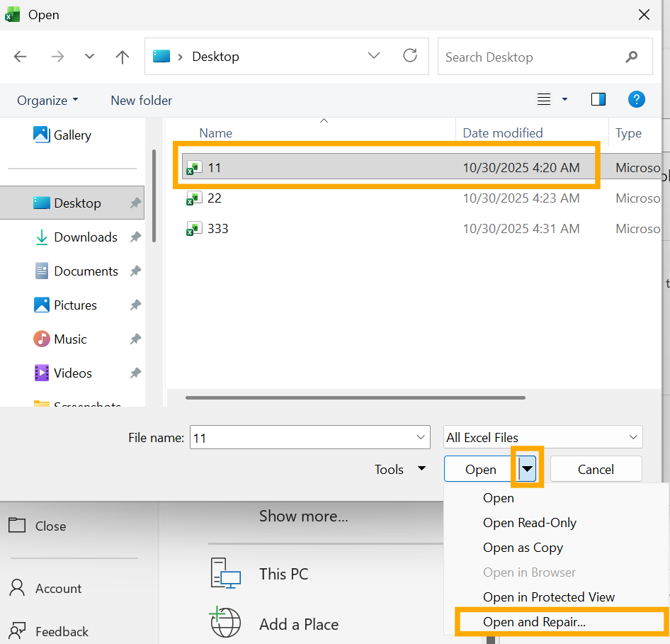Click inside the File name field

coord(310,437)
